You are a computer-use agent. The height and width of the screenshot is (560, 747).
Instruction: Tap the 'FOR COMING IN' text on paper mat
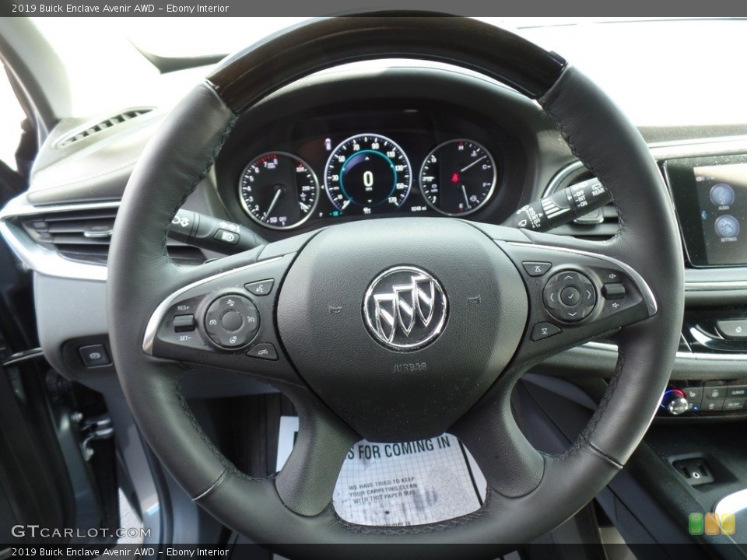click(x=404, y=449)
